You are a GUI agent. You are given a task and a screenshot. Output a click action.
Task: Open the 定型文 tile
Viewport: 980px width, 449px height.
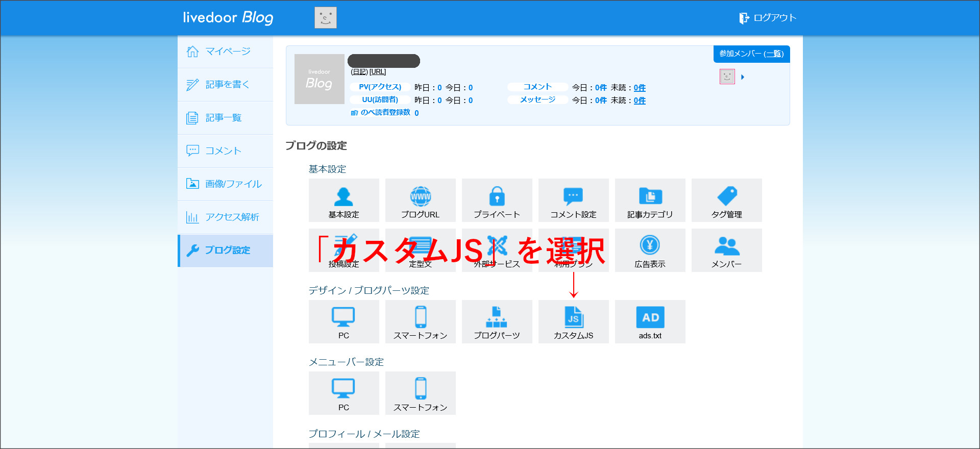click(420, 250)
